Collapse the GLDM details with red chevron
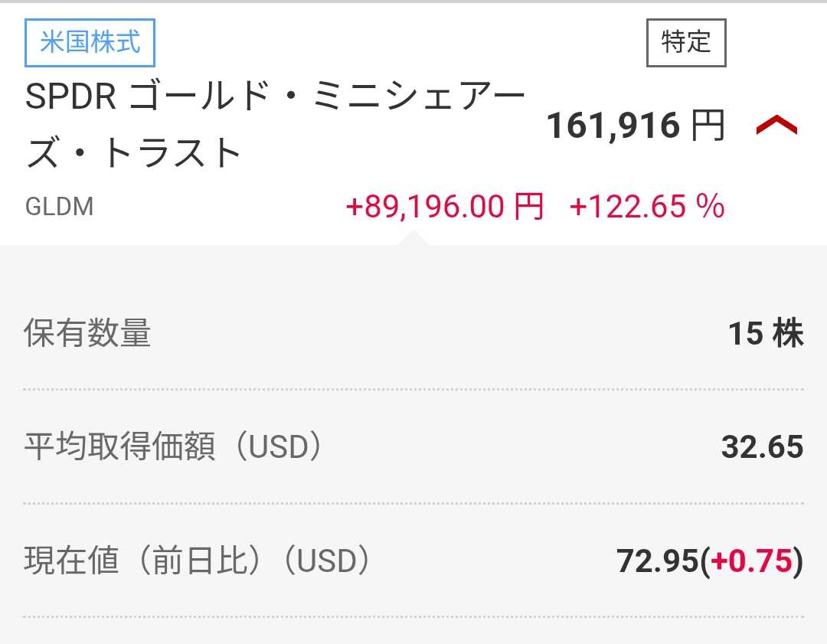 point(776,126)
